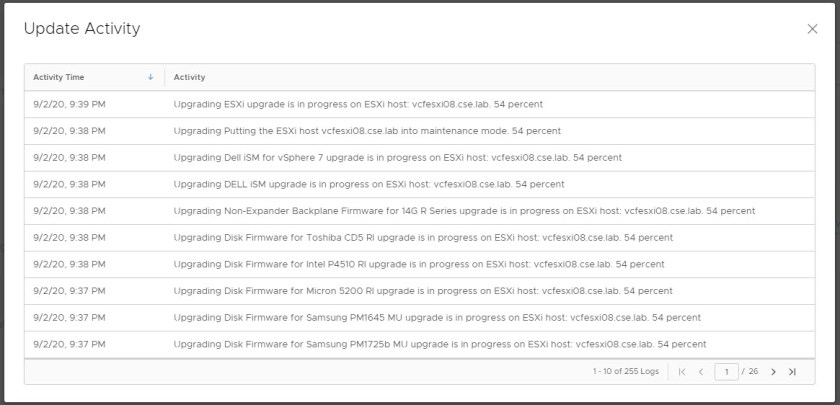The height and width of the screenshot is (405, 840).
Task: Close the Update Activity dialog
Action: tap(812, 29)
